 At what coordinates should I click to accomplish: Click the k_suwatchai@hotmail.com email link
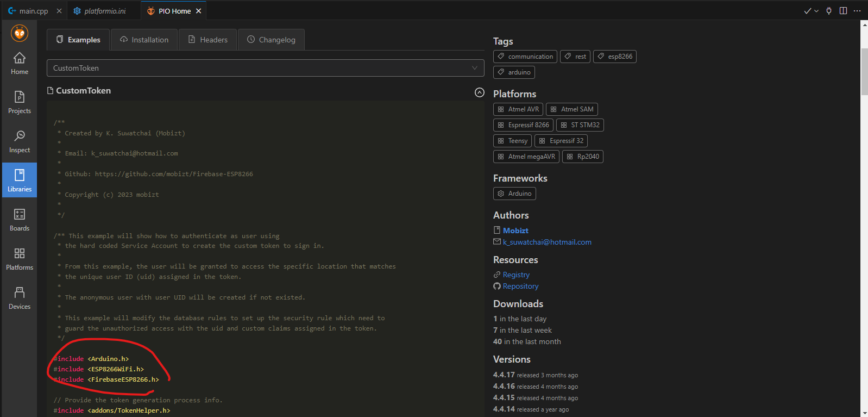click(x=547, y=242)
